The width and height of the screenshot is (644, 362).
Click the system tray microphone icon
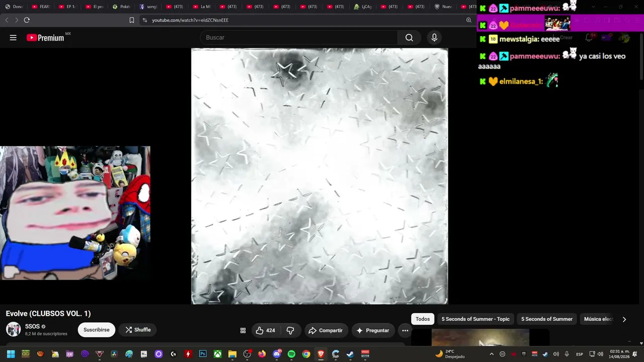click(x=567, y=354)
